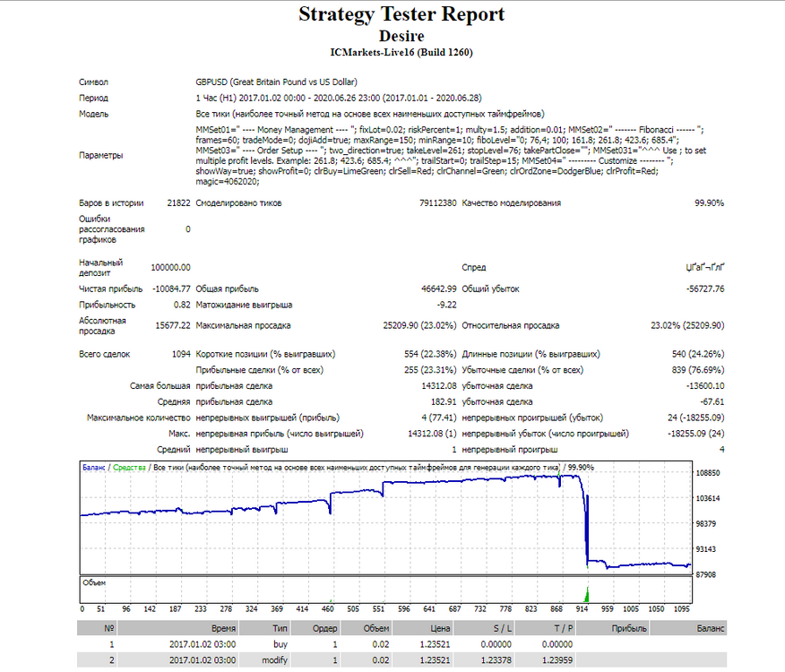785x672 pixels.
Task: Click the buy type cell in row 1
Action: click(280, 644)
